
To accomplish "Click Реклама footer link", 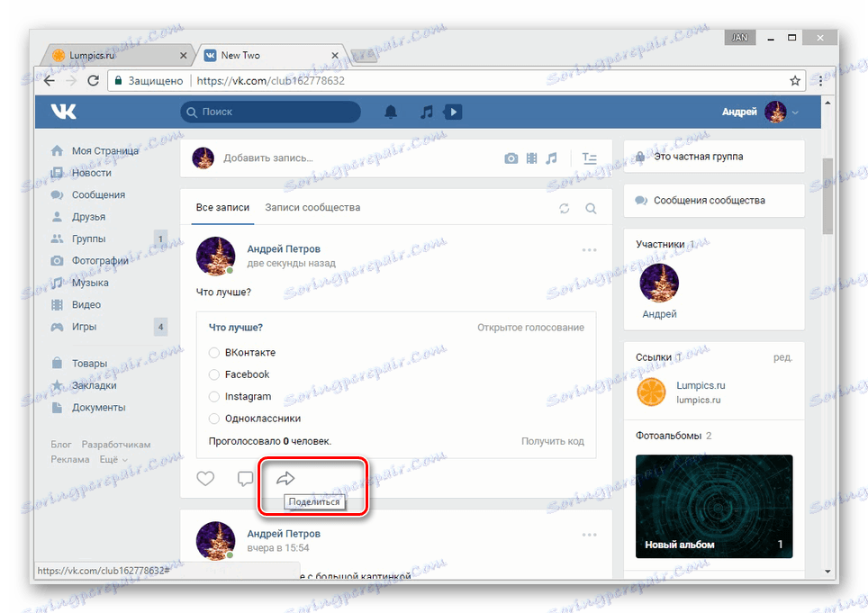I will pos(69,460).
